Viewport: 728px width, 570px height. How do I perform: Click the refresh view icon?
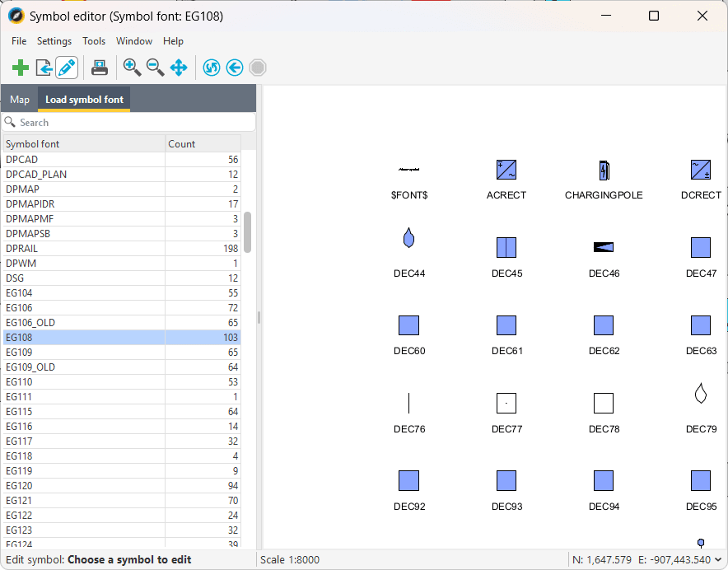click(211, 68)
